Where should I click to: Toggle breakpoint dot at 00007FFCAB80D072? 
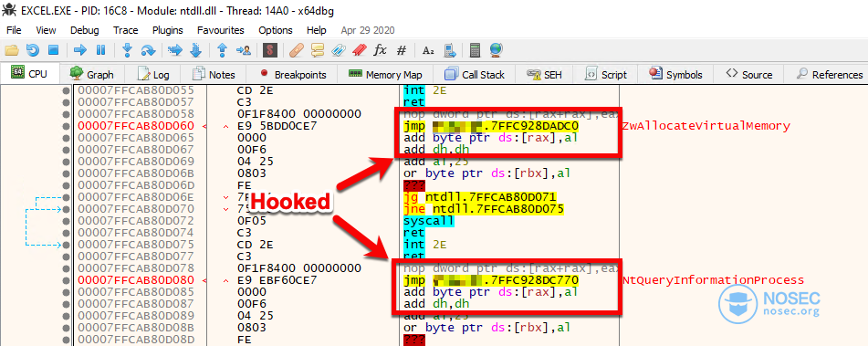pyautogui.click(x=67, y=221)
